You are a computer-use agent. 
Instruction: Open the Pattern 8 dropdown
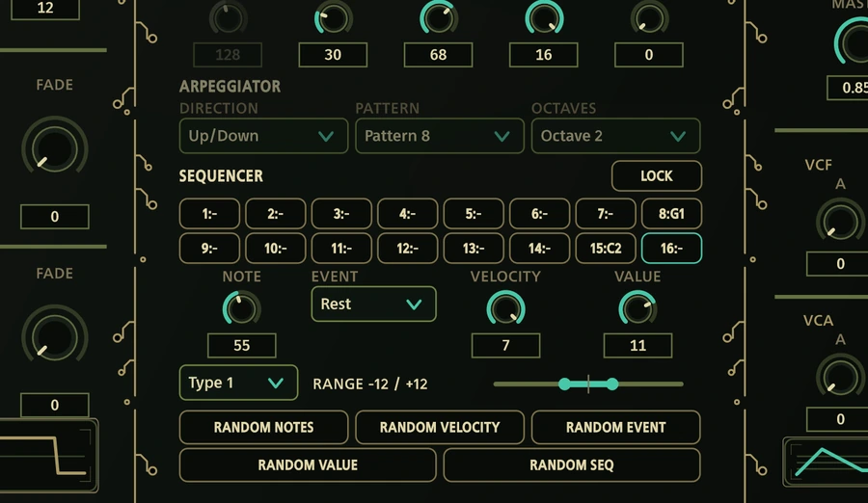(440, 136)
